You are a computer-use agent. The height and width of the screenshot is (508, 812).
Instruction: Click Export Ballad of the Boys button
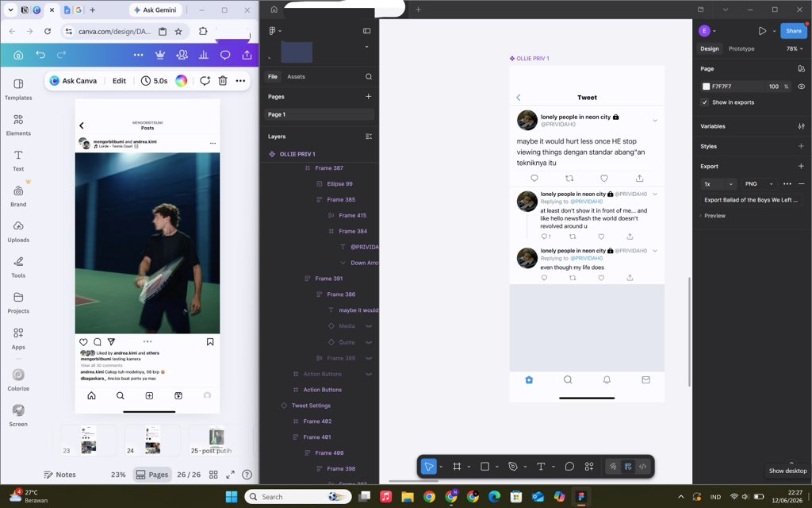751,200
